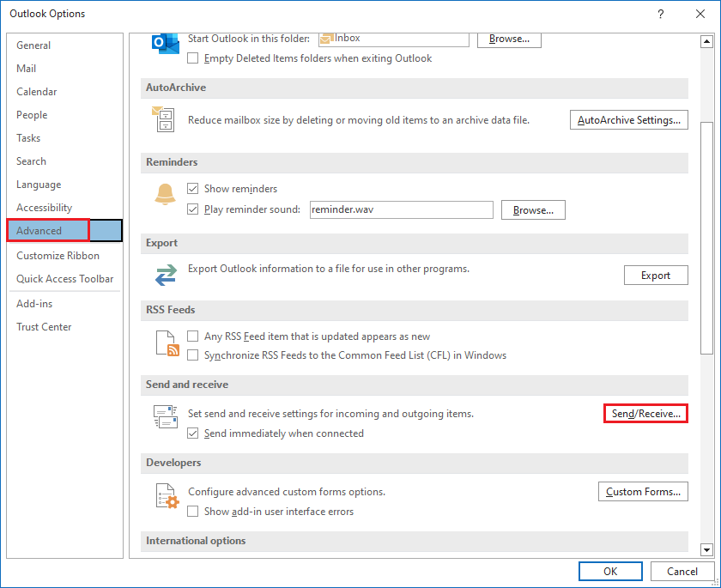
Task: Enable Show add-in user interface errors
Action: pyautogui.click(x=192, y=512)
